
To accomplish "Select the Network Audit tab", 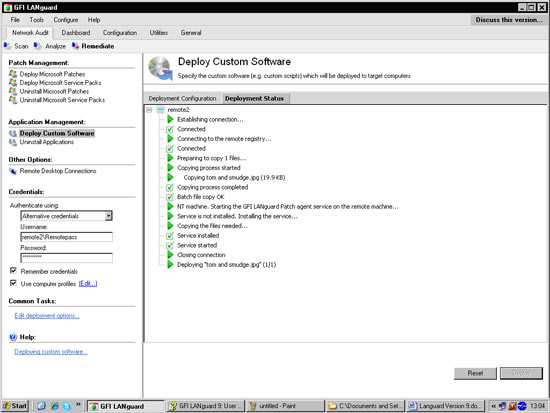I will pyautogui.click(x=30, y=33).
